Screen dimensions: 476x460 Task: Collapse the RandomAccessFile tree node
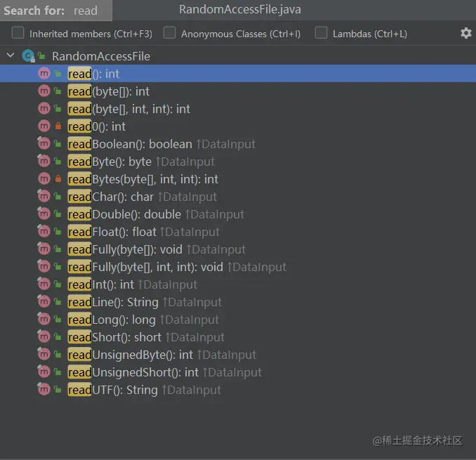11,55
